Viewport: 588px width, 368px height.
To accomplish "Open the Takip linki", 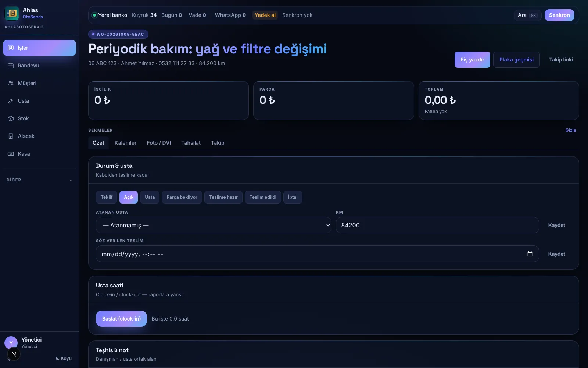I will click(x=561, y=60).
